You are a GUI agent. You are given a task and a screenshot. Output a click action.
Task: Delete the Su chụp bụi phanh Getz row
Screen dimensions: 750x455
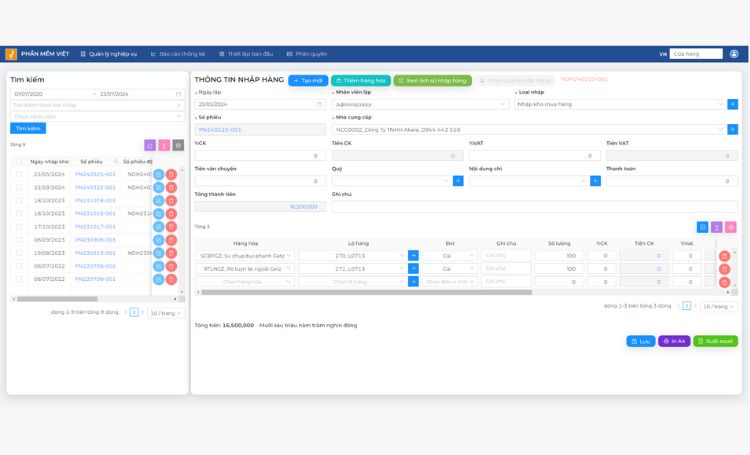(x=724, y=256)
